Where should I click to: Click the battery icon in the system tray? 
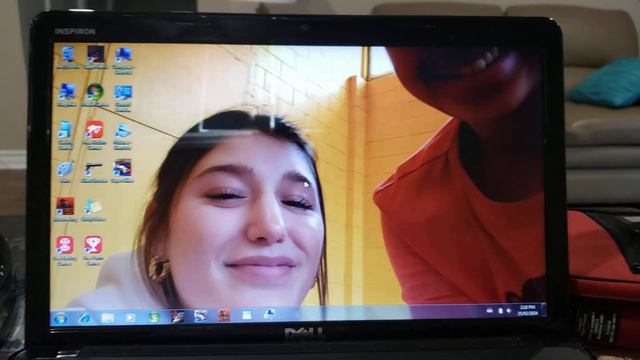[500, 311]
